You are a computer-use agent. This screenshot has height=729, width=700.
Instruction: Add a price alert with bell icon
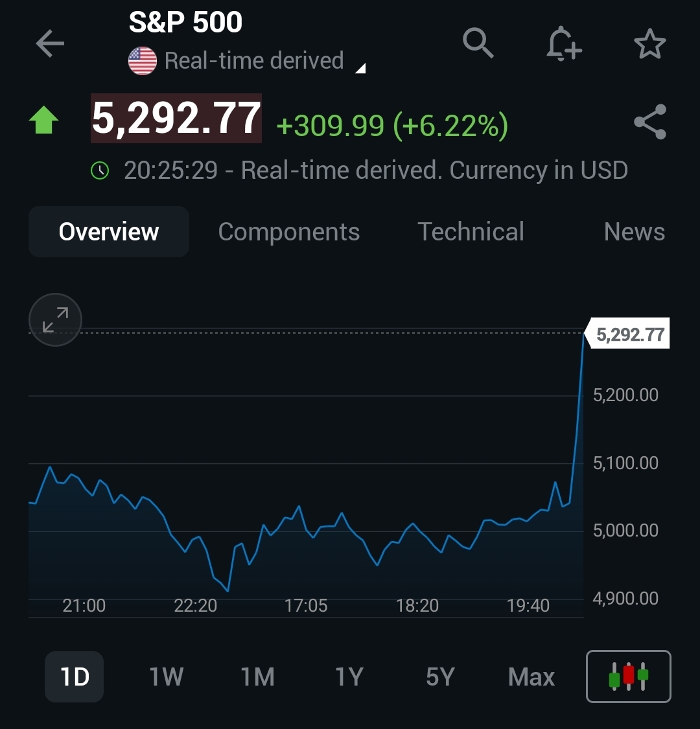pos(563,44)
